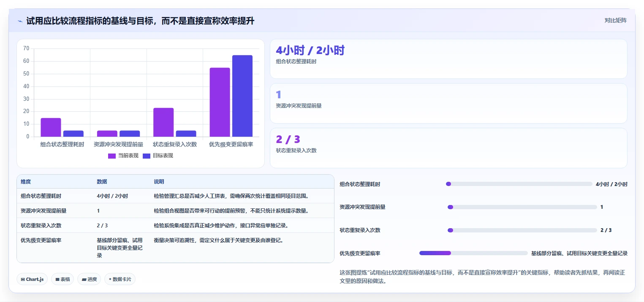Screen dimensions: 644x302
Task: Click the progress bar for 组合状态整理耗时
Action: (519, 184)
